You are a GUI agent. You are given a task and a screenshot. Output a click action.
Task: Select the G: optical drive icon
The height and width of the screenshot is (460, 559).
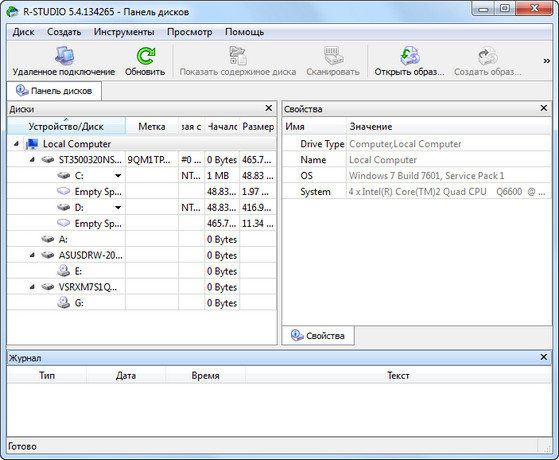[63, 303]
